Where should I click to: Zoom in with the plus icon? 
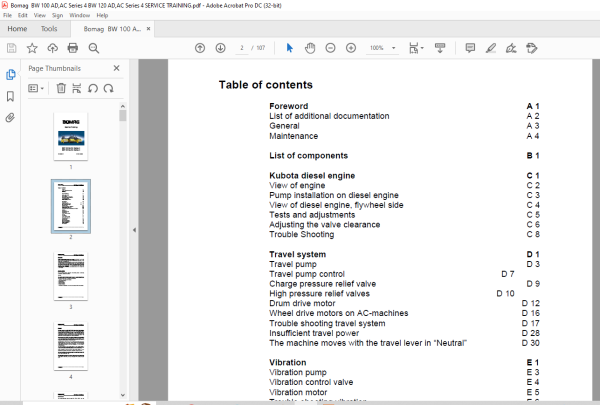pyautogui.click(x=351, y=48)
